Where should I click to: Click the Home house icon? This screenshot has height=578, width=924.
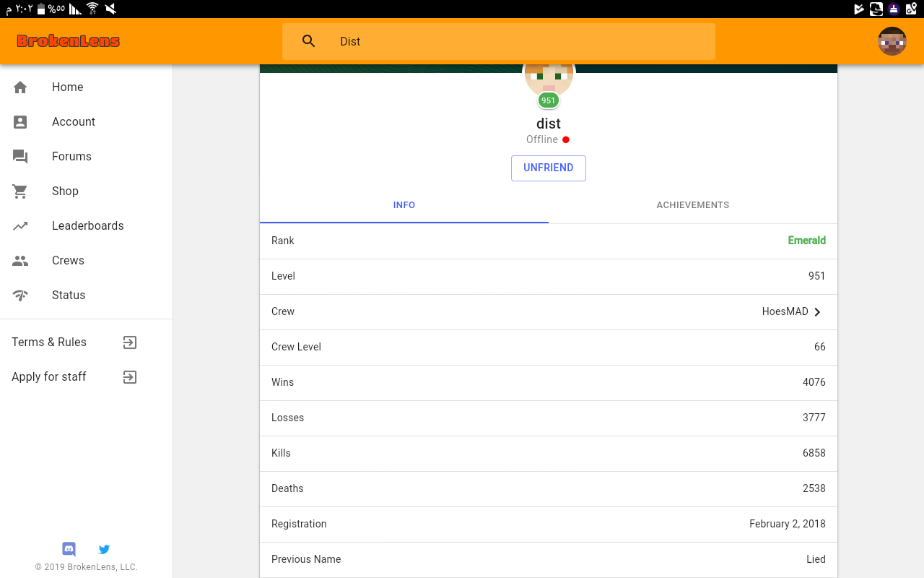pos(20,87)
